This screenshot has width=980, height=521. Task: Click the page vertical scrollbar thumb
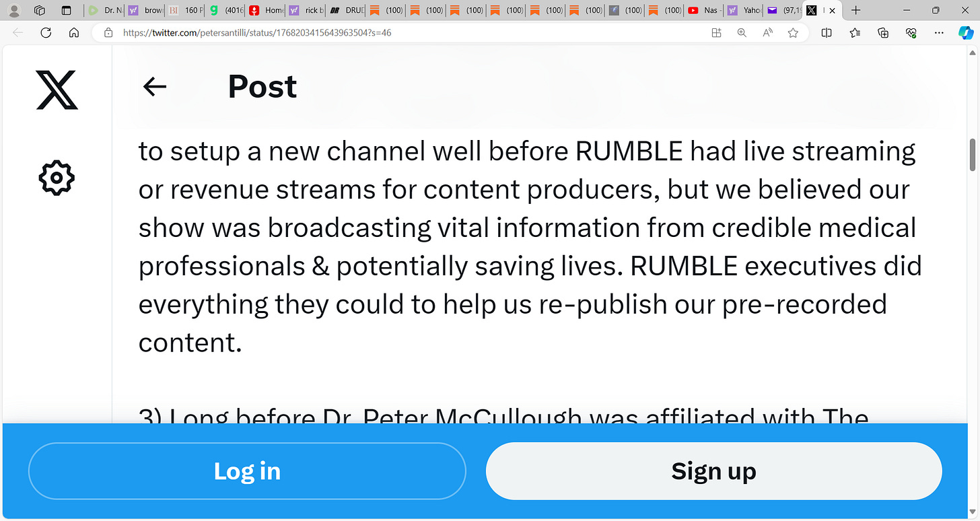(x=973, y=155)
